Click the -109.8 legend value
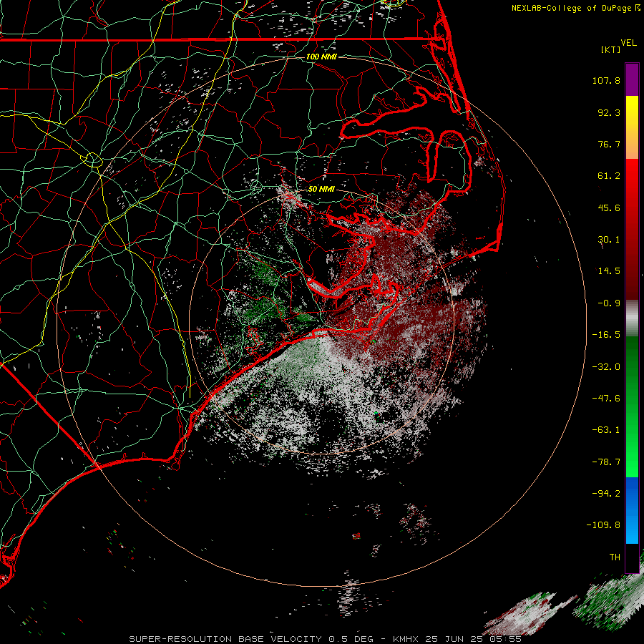644x644 pixels. pyautogui.click(x=603, y=525)
